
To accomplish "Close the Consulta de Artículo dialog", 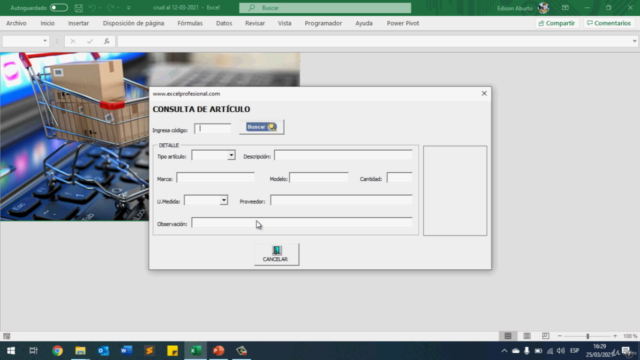I will click(484, 93).
